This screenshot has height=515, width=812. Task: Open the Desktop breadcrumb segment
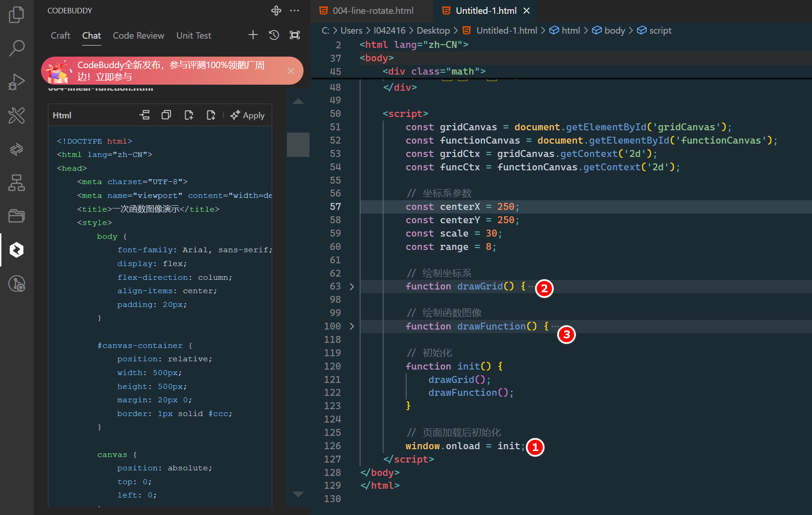click(x=433, y=30)
